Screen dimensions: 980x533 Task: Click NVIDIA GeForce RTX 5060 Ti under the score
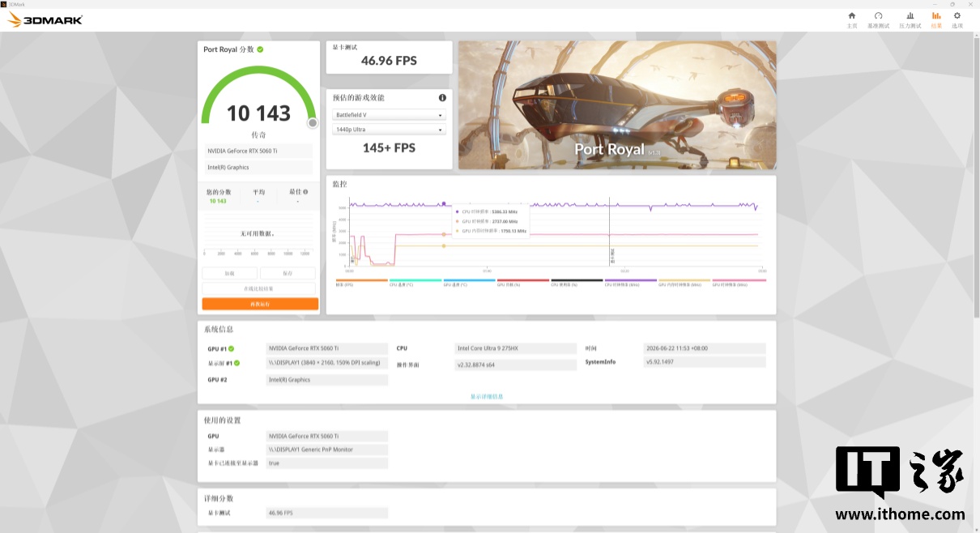258,151
